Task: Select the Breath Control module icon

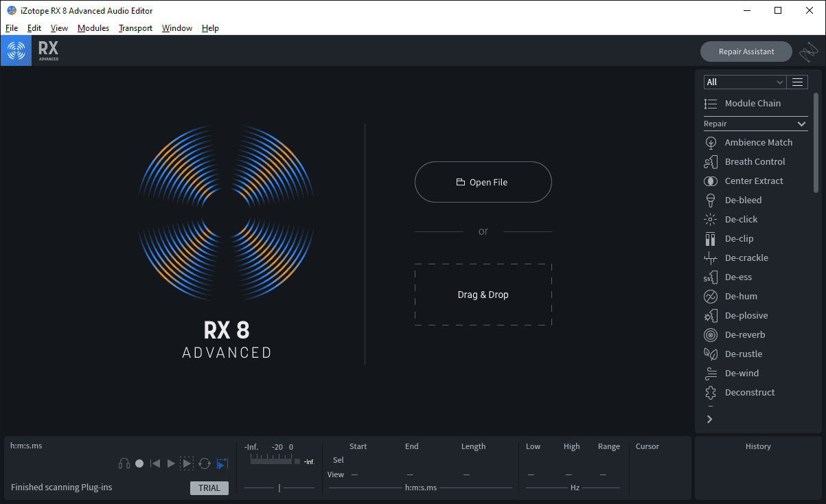Action: [711, 161]
